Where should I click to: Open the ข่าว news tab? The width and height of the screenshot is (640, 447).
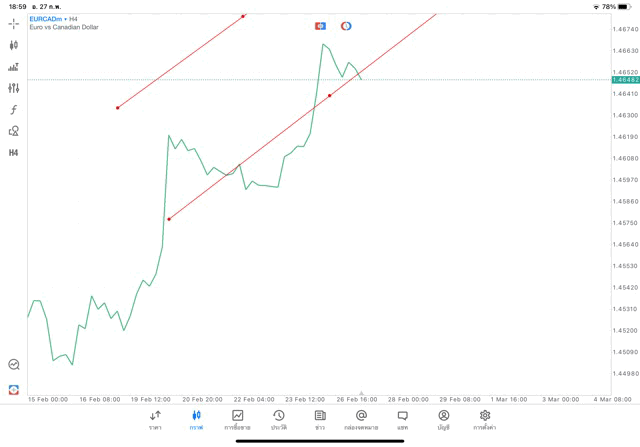[x=320, y=420]
